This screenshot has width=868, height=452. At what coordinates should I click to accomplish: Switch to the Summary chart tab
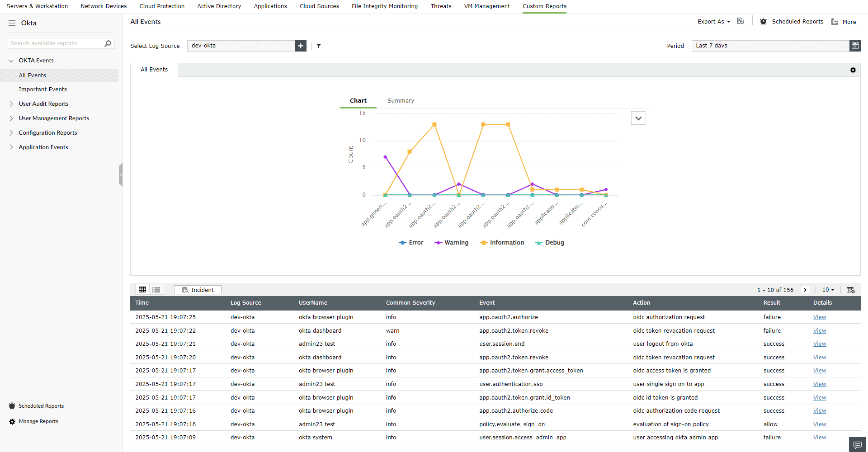(401, 101)
